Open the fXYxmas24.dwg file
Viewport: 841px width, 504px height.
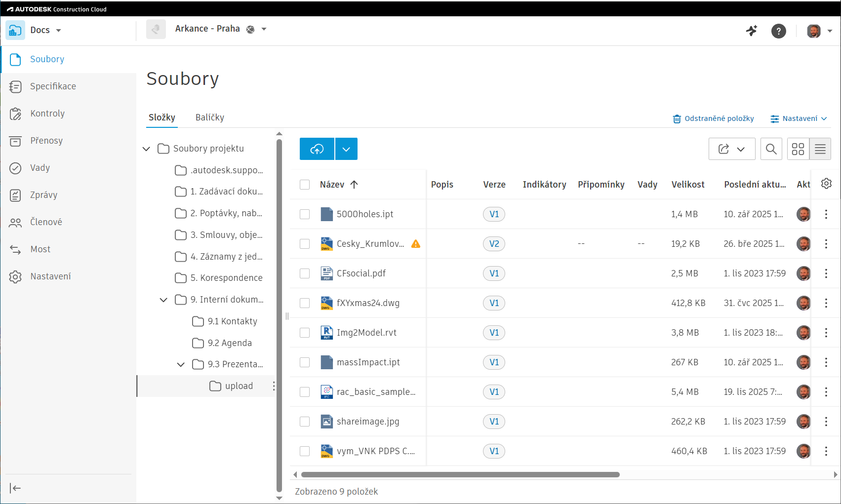[x=368, y=303]
